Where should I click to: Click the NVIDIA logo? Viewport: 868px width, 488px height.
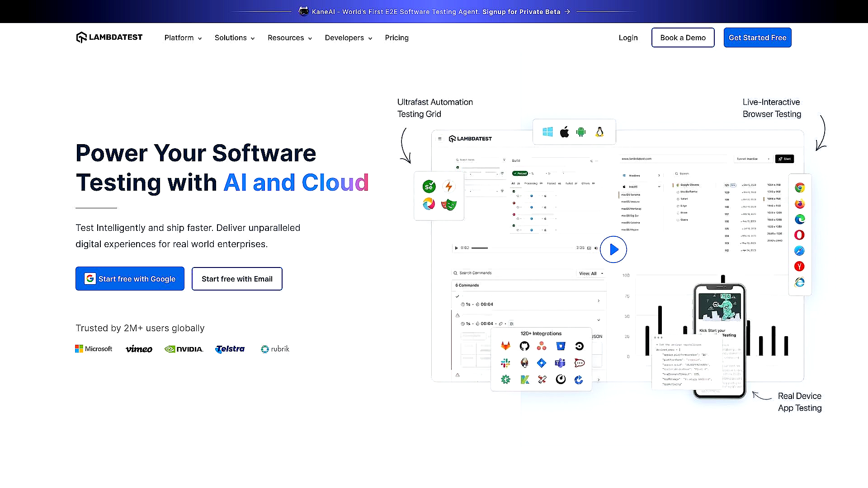coord(184,349)
